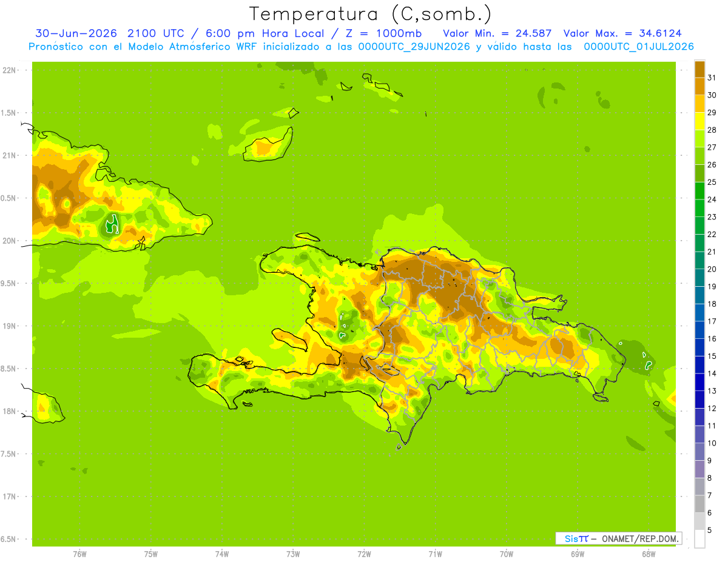Screen dimensions: 728x562
Task: Click the '74W' longitude axis label
Action: pyautogui.click(x=221, y=554)
